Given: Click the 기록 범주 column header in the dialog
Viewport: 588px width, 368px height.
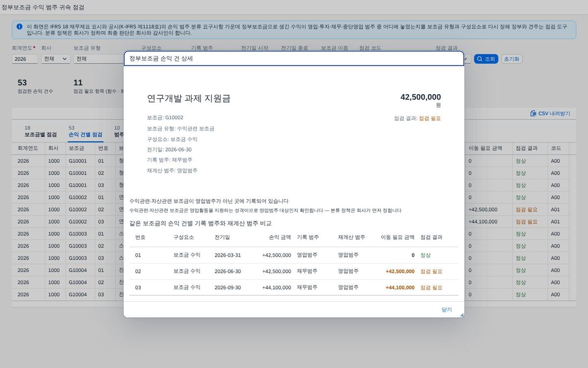Looking at the screenshot, I should click(x=308, y=237).
